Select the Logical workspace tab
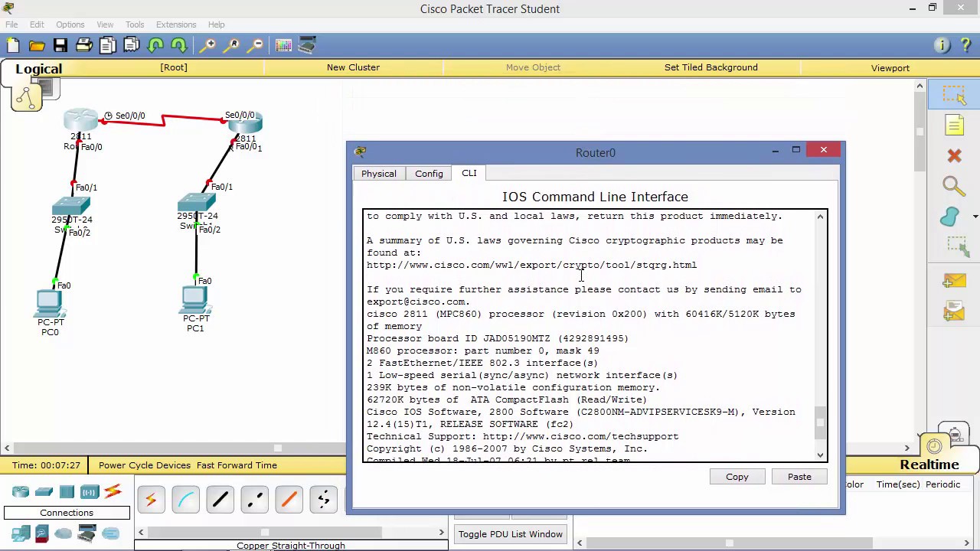This screenshot has width=980, height=551. click(38, 69)
